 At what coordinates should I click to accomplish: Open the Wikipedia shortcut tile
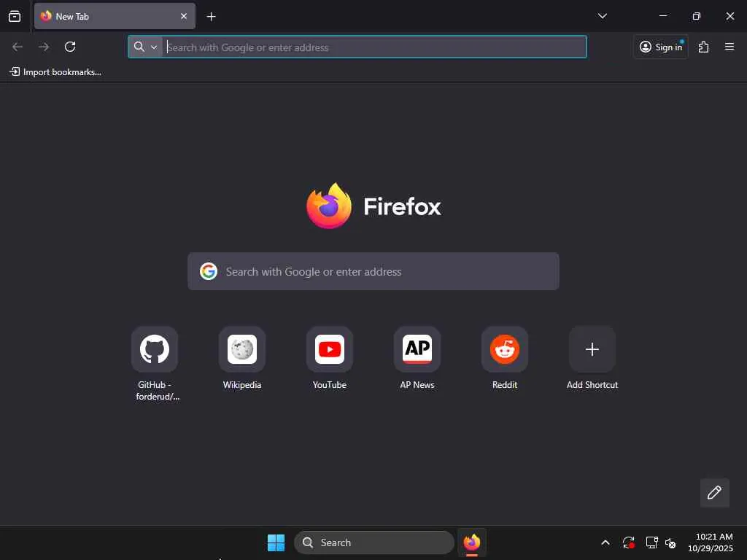point(242,349)
